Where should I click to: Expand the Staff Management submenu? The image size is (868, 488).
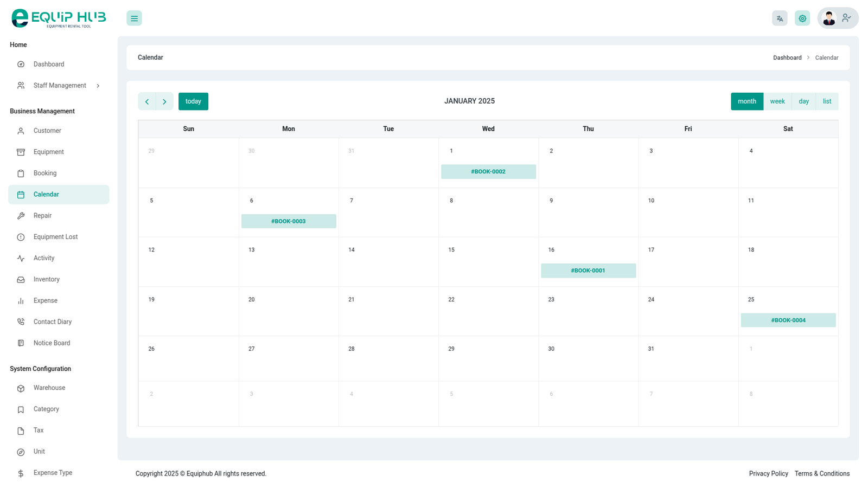(59, 86)
